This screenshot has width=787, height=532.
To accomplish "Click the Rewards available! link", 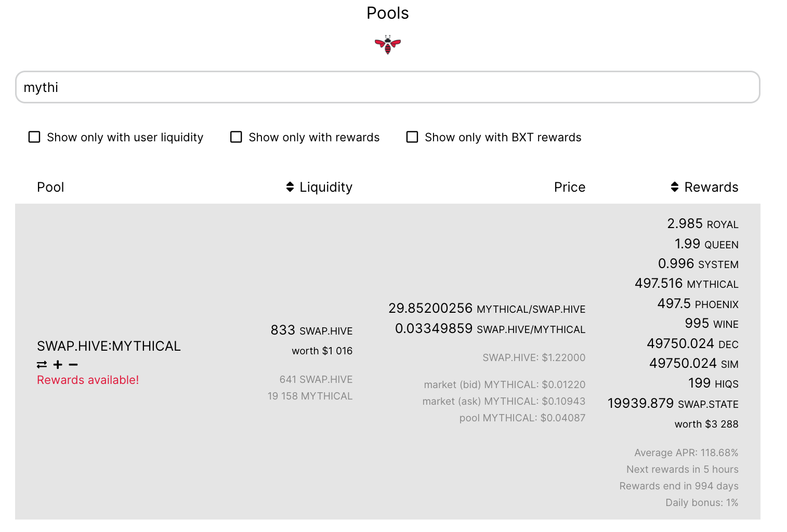I will pyautogui.click(x=88, y=380).
